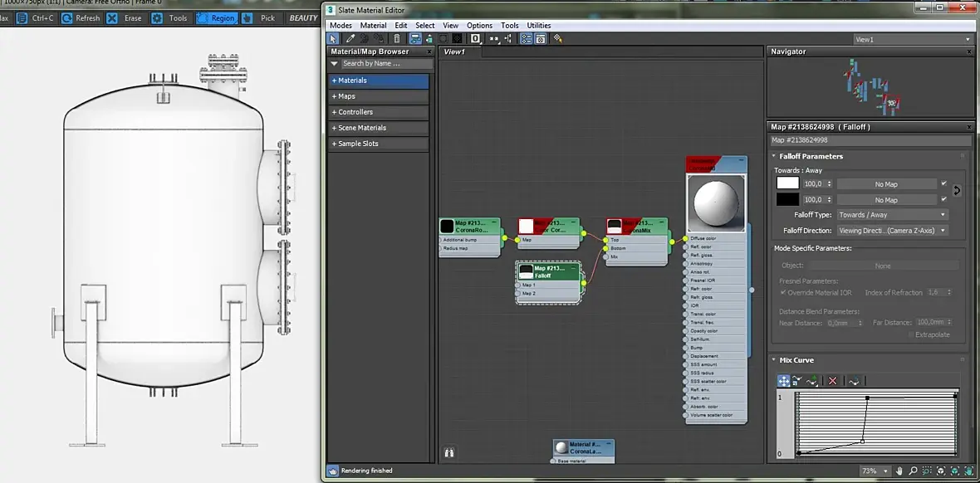Click the first No Map button
This screenshot has width=980, height=483.
[x=885, y=183]
